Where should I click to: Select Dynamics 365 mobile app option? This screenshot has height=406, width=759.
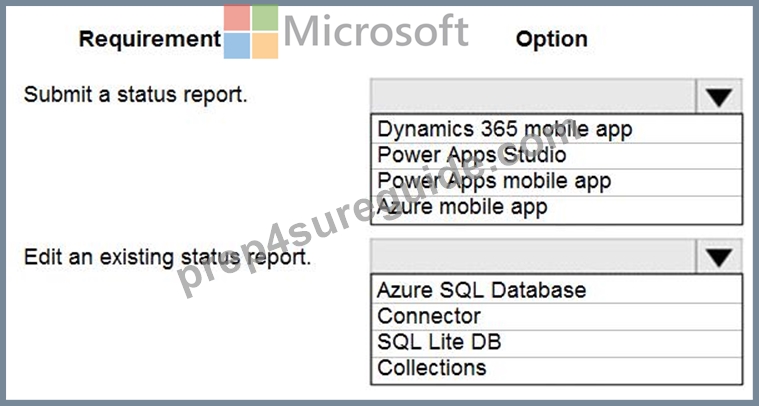point(556,129)
